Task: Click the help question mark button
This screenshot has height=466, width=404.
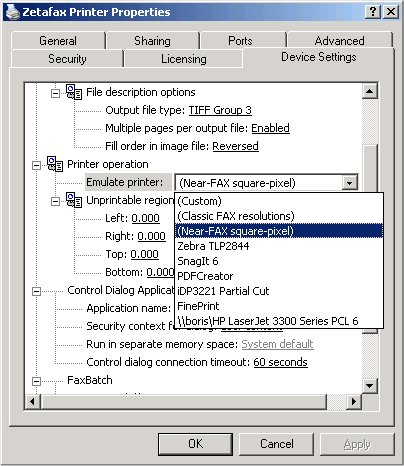Action: click(373, 12)
